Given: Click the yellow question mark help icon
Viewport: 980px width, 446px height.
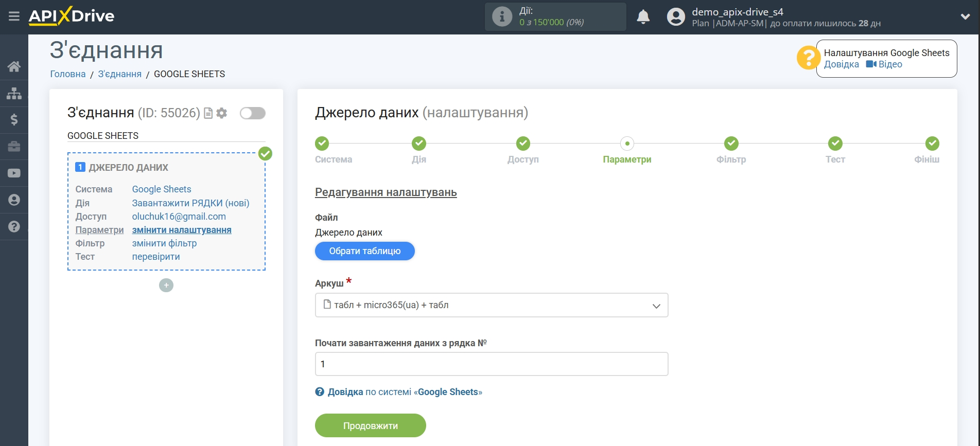Looking at the screenshot, I should 808,58.
